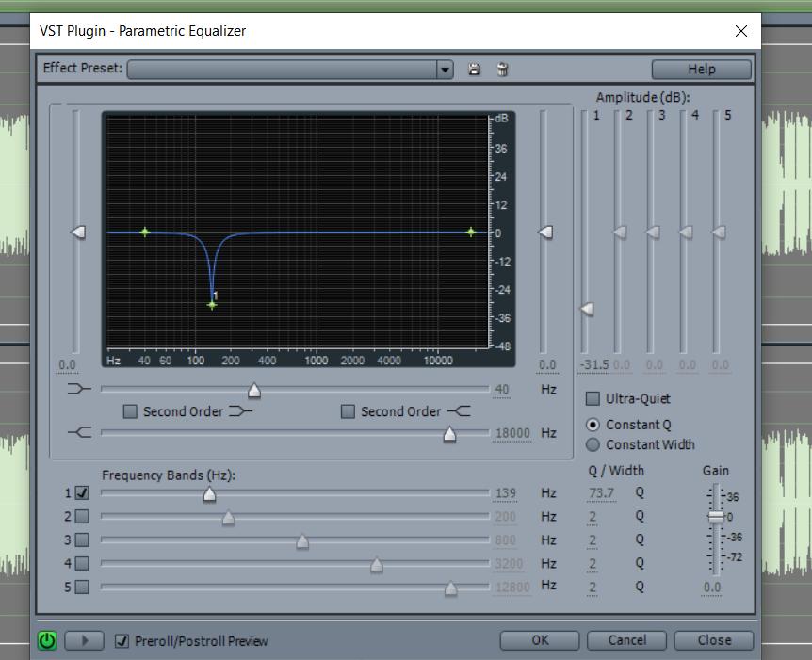Click the left green low-cutoff point on graph
The width and height of the screenshot is (812, 660).
[x=145, y=232]
